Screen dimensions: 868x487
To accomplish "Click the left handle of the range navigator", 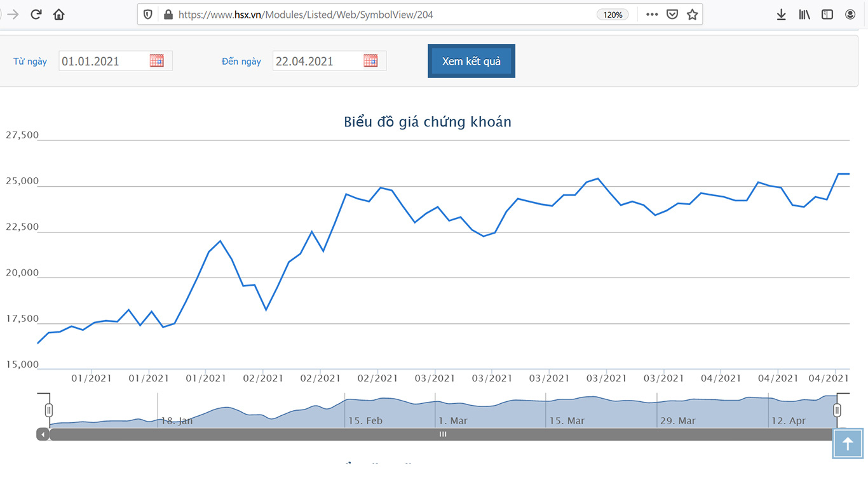I will pos(49,410).
